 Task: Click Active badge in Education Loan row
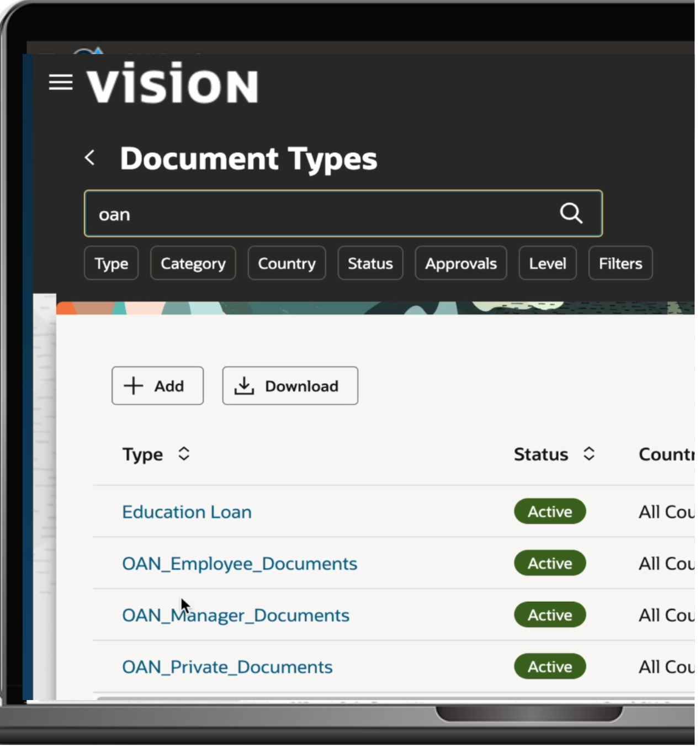550,512
